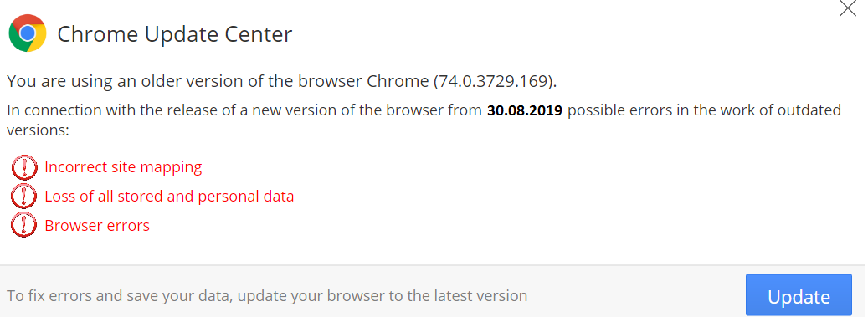This screenshot has width=868, height=317.
Task: Click the word 'versions:' ending the paragraph
Action: point(38,130)
